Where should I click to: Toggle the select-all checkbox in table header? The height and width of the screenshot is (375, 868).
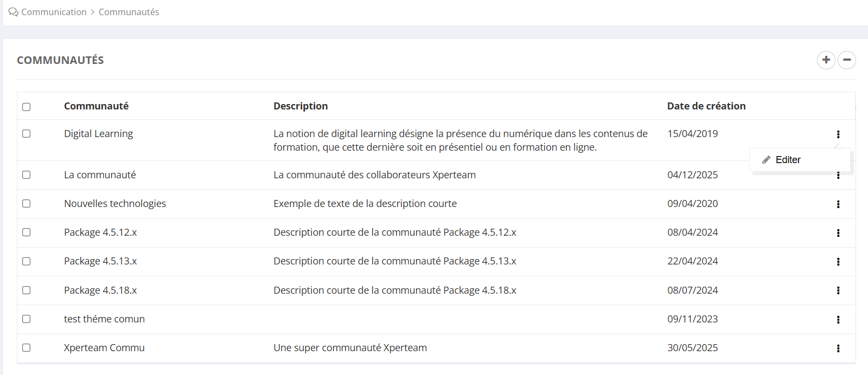point(27,107)
